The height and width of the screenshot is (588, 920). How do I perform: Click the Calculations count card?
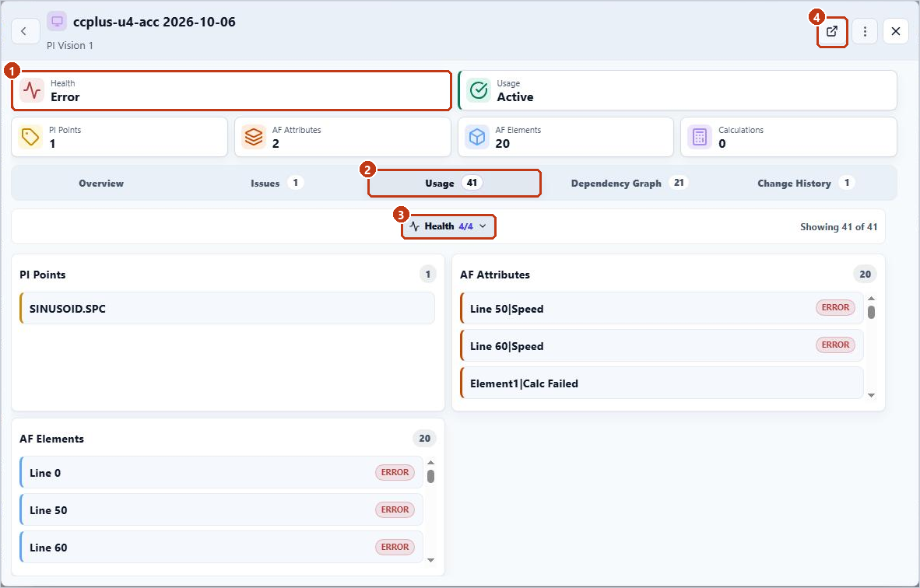[x=788, y=137]
